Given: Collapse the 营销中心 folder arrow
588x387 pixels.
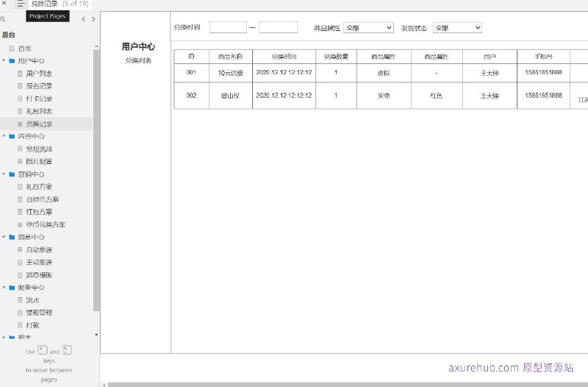Looking at the screenshot, I should pos(4,174).
